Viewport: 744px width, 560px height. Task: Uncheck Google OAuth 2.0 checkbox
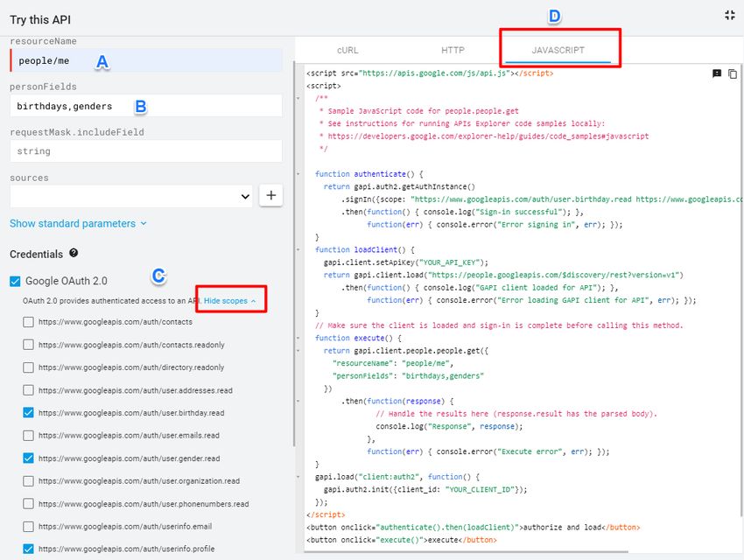point(15,281)
